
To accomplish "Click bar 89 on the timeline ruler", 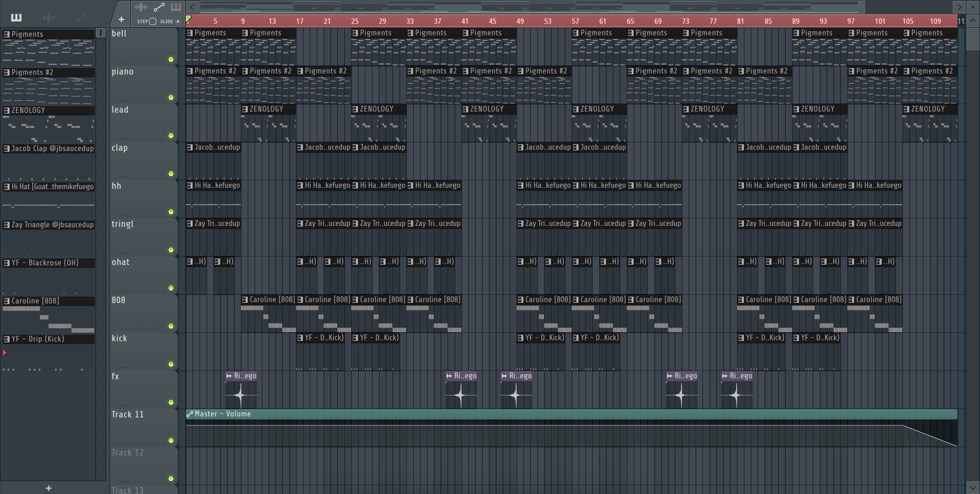I will click(796, 21).
